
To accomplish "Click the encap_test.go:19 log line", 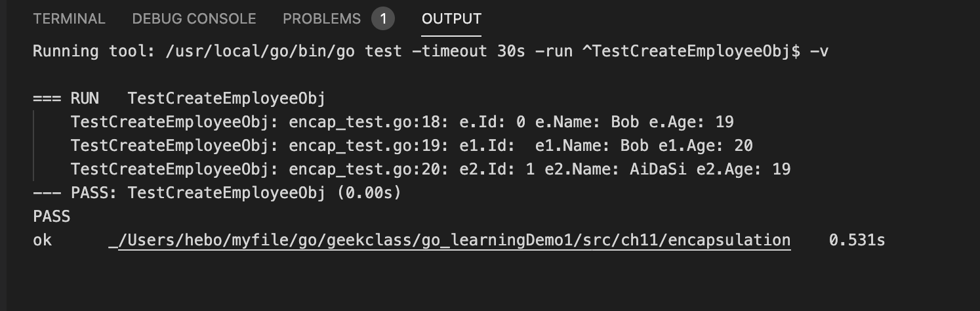I will [412, 146].
